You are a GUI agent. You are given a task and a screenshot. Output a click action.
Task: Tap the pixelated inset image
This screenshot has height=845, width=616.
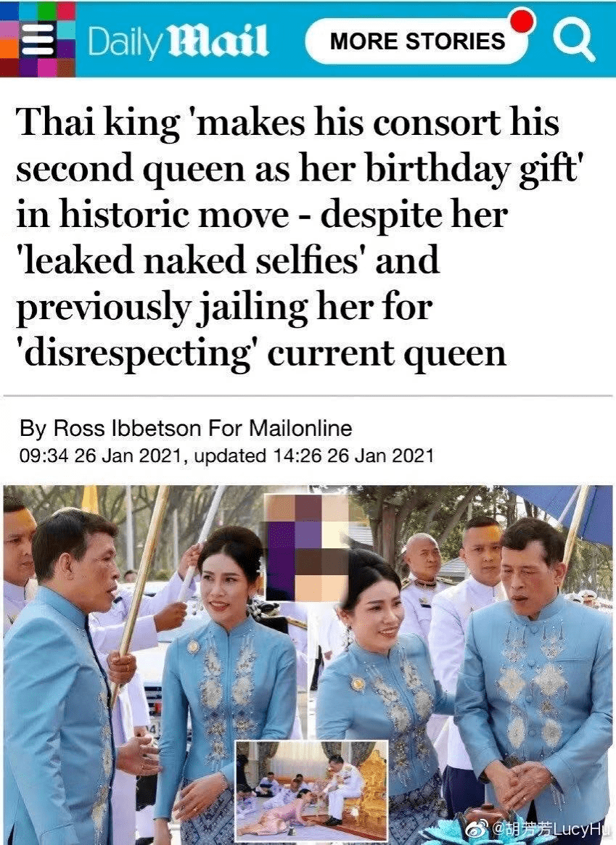point(308,548)
